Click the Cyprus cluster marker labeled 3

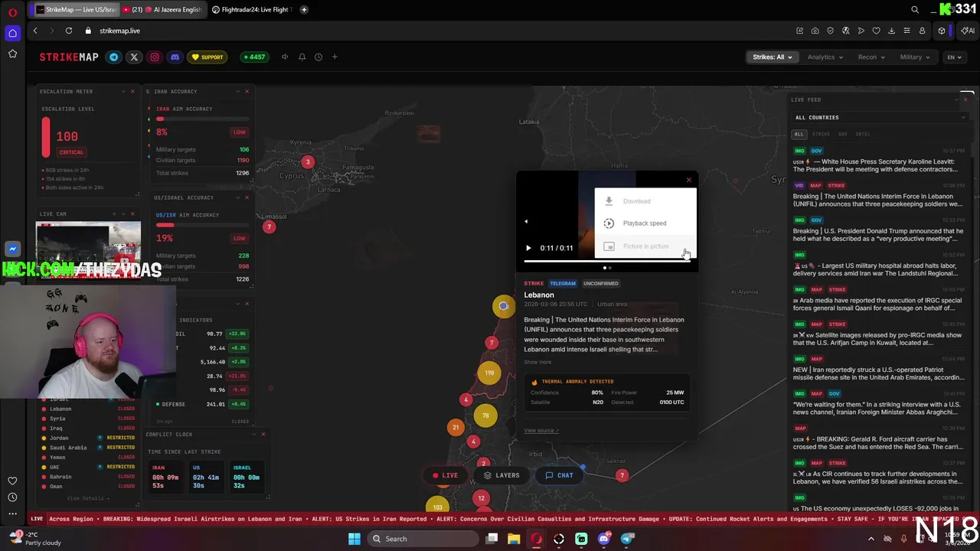click(308, 162)
